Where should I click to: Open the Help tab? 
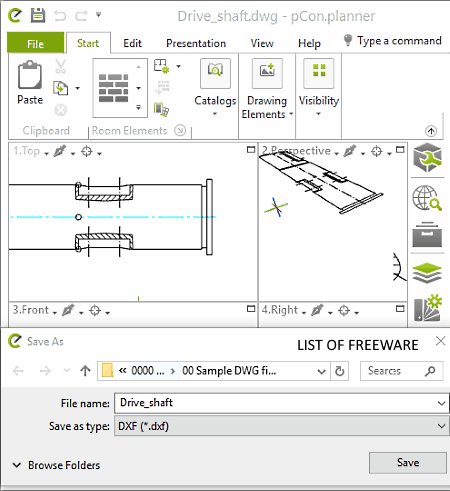point(309,43)
